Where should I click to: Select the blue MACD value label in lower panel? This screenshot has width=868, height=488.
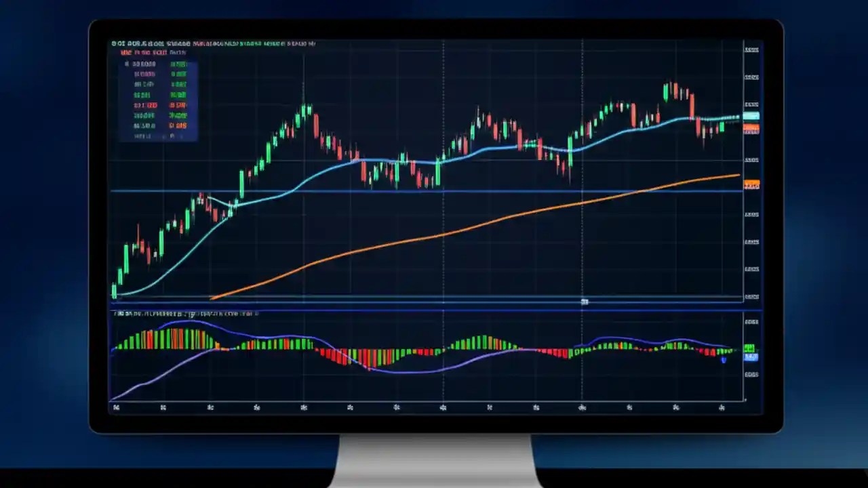click(751, 357)
